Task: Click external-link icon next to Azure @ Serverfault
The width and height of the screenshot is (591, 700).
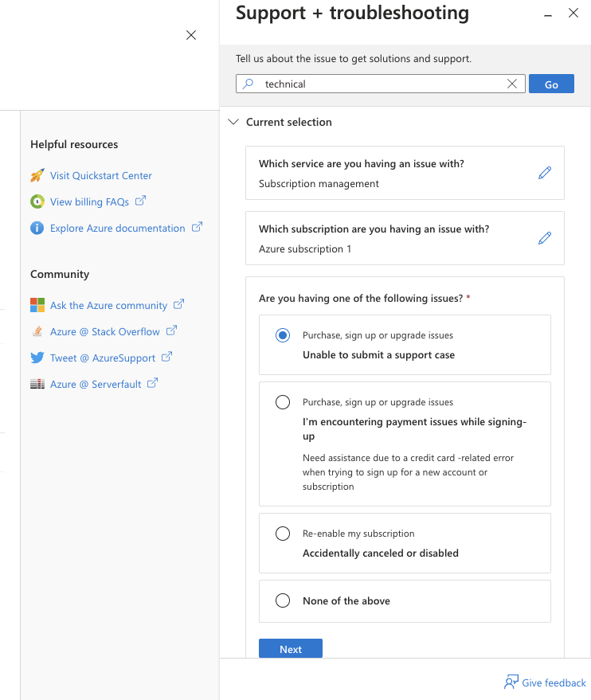Action: point(152,383)
